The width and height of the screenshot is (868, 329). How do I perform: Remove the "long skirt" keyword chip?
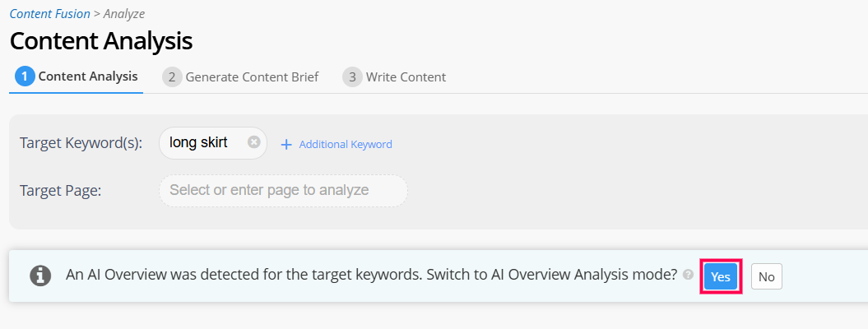[x=254, y=142]
